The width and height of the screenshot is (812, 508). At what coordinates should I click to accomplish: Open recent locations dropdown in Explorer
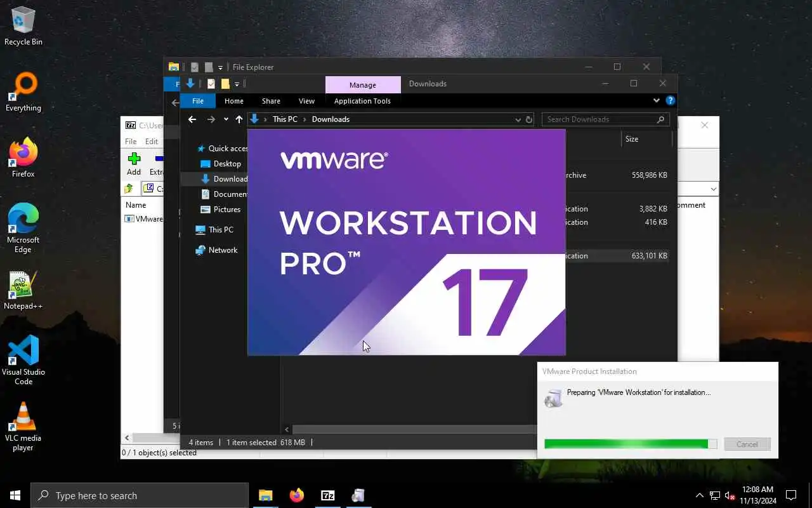click(x=226, y=119)
